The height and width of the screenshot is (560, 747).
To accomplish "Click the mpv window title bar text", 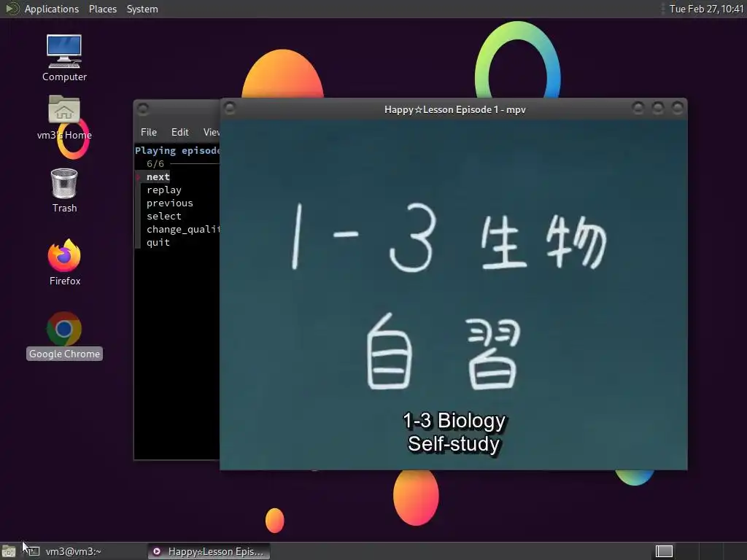I will pos(455,109).
